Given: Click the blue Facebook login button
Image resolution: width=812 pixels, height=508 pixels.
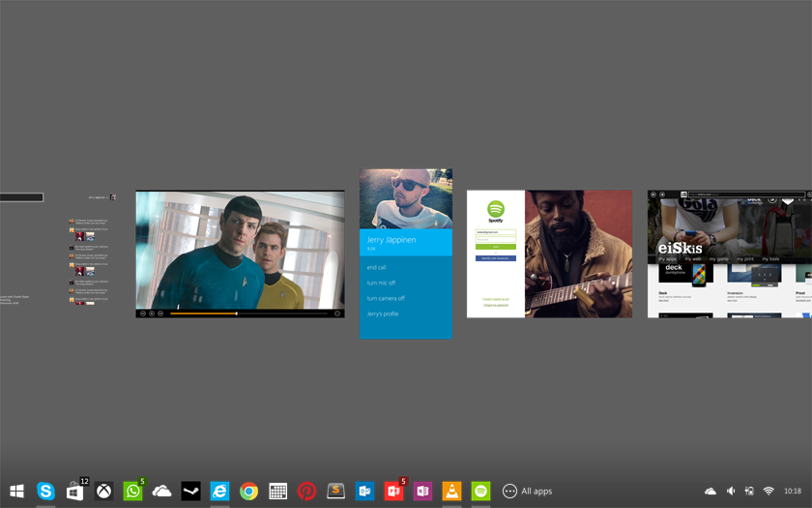Looking at the screenshot, I should click(496, 258).
